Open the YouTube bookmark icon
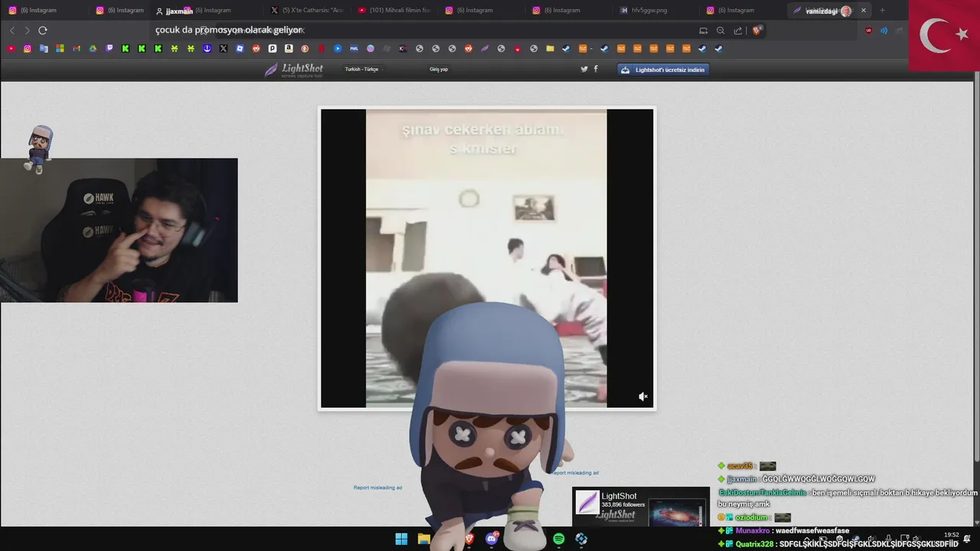Image resolution: width=980 pixels, height=551 pixels. (11, 48)
